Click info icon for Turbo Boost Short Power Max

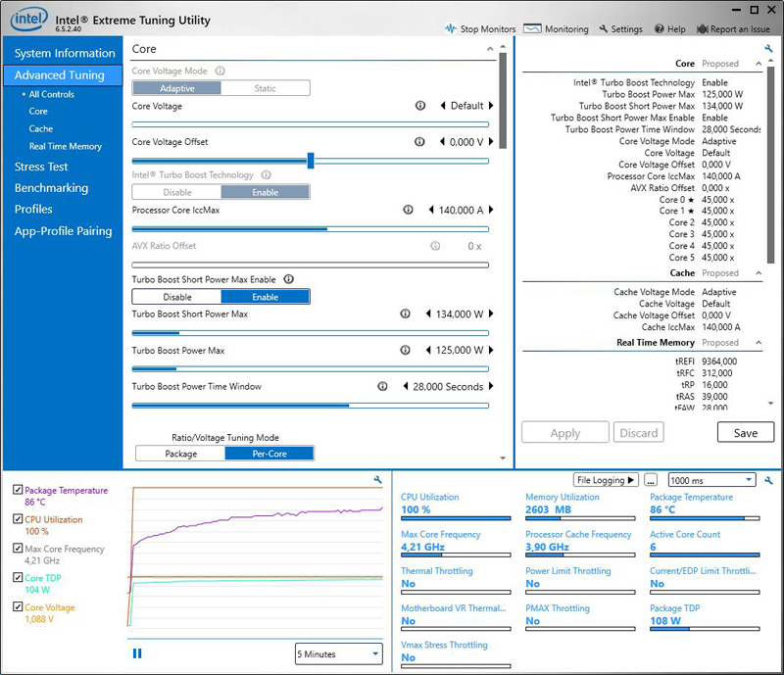pyautogui.click(x=405, y=314)
